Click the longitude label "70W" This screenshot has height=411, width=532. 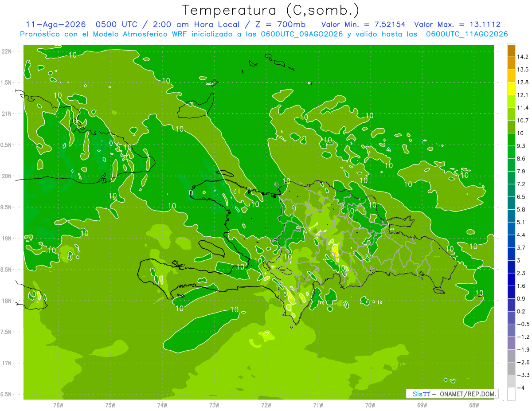point(370,405)
